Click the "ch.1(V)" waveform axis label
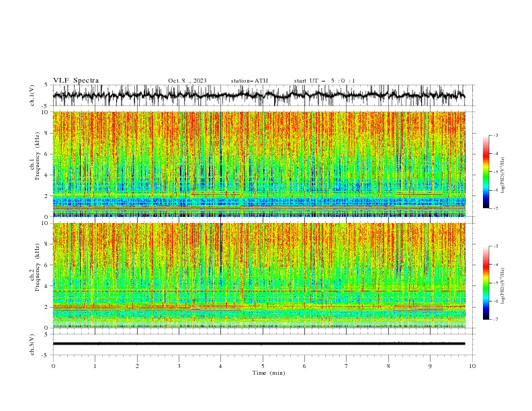The width and height of the screenshot is (532, 411). coord(32,95)
